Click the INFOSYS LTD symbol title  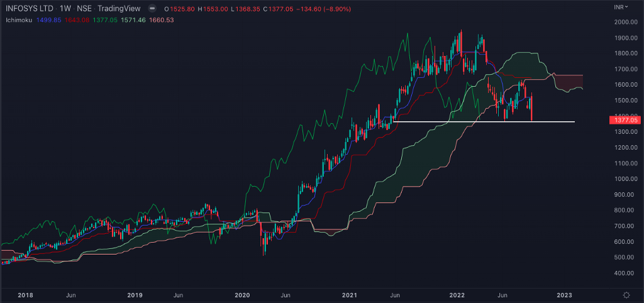tap(29, 9)
